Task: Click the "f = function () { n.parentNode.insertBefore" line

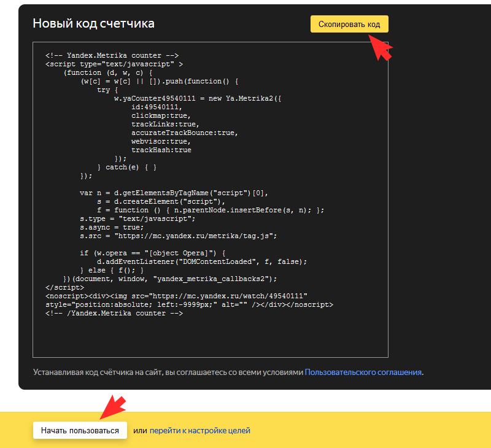Action: pos(211,210)
